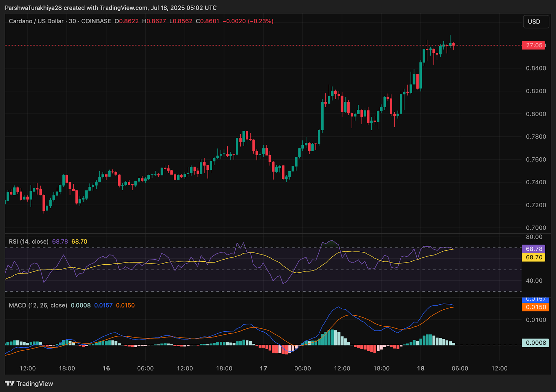The width and height of the screenshot is (556, 392).
Task: Click the RSI 80.00 scale label
Action: (x=534, y=237)
